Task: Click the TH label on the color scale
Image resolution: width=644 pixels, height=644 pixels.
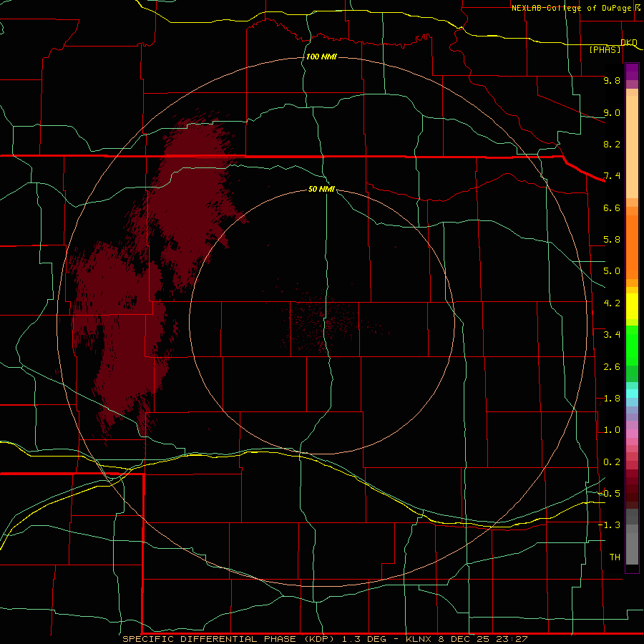Action: tap(615, 557)
